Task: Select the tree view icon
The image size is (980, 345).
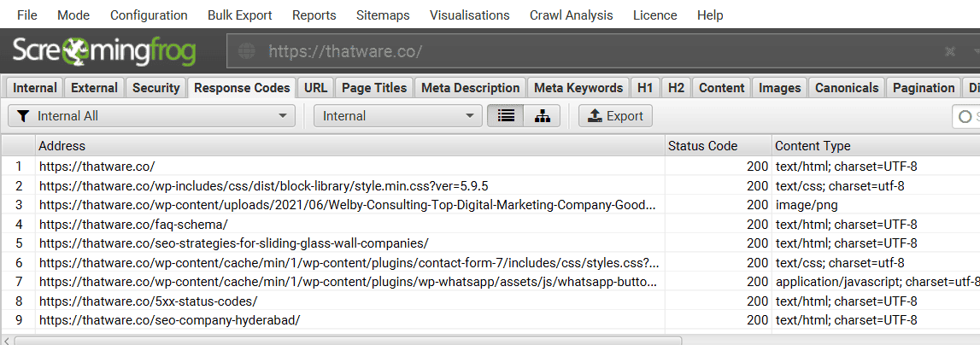Action: (542, 116)
